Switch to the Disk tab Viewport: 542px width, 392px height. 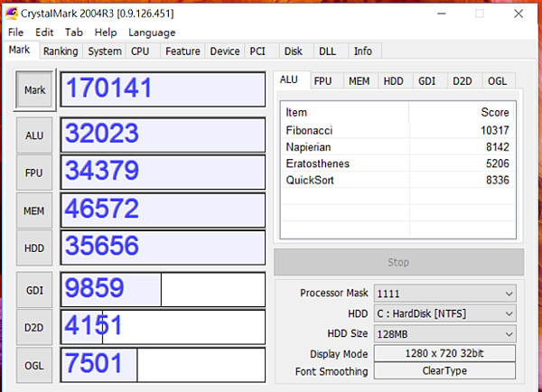[x=295, y=51]
